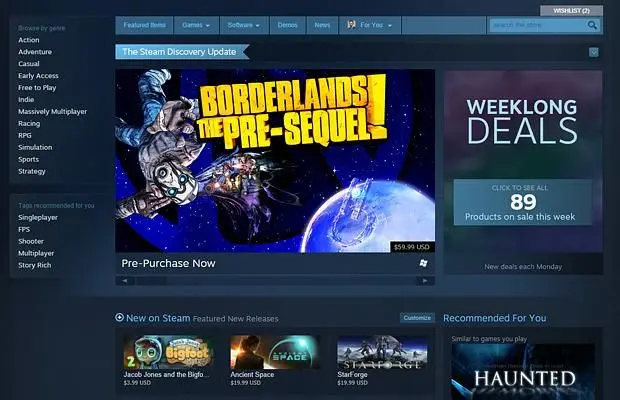
Task: Click into the search the store field
Action: (x=538, y=25)
